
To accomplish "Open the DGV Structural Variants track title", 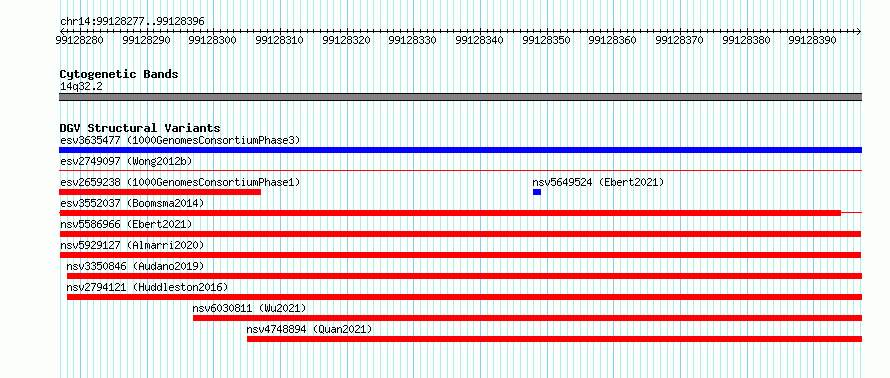I will pyautogui.click(x=140, y=128).
